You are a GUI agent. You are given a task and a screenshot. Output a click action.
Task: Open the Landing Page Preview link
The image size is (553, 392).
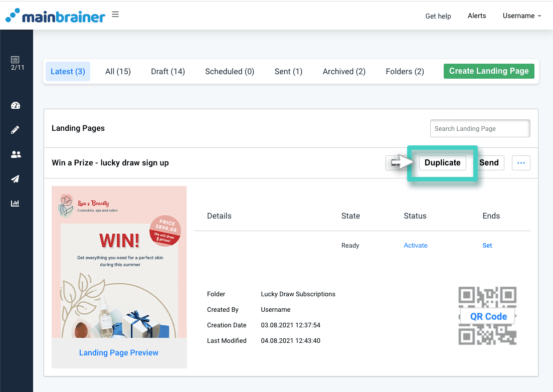click(118, 352)
